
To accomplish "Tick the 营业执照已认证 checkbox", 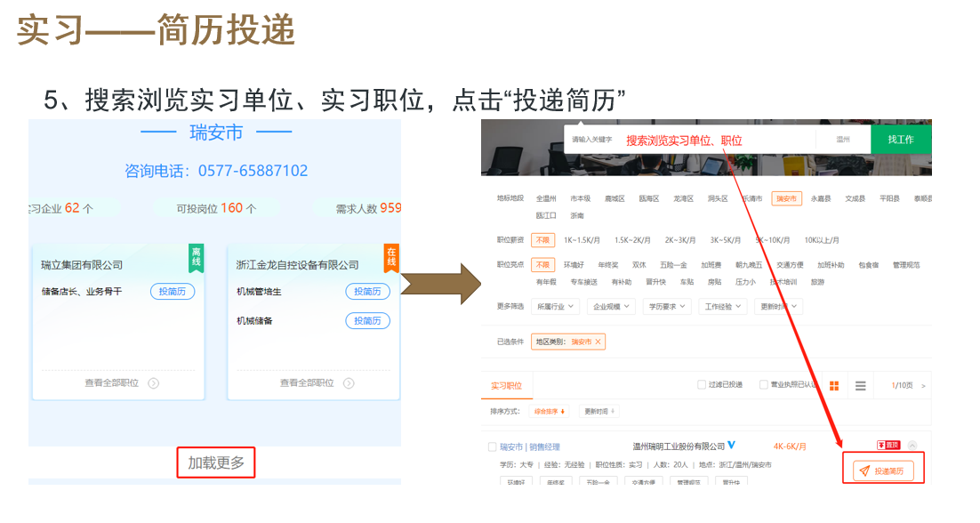I will click(763, 385).
